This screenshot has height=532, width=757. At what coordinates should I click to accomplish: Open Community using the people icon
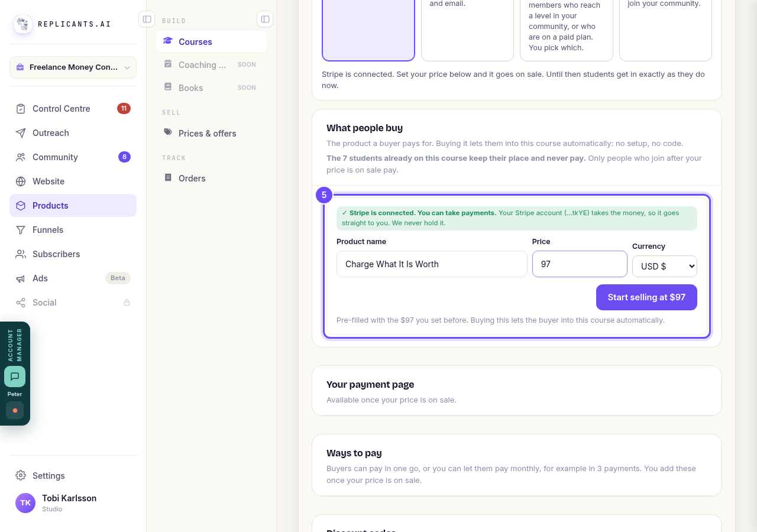tap(21, 157)
